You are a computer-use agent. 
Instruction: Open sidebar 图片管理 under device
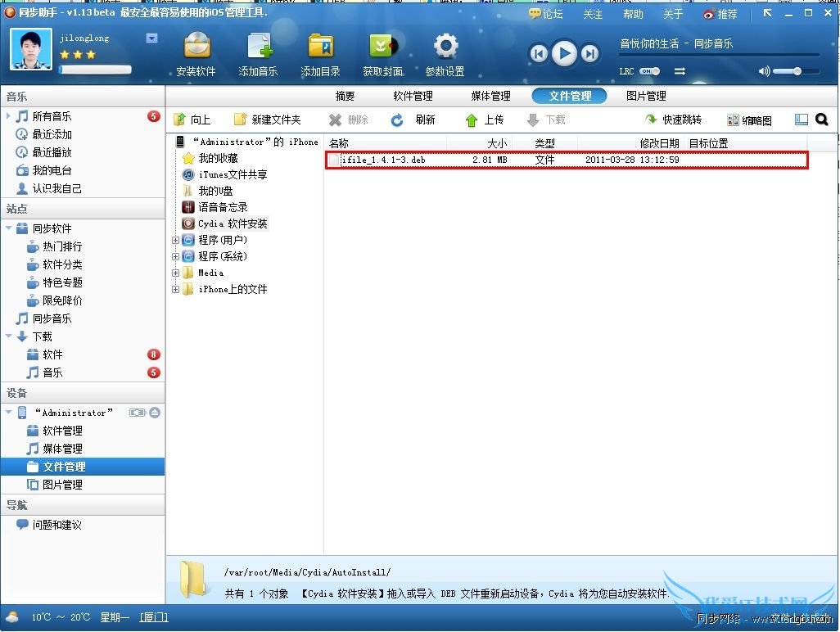(54, 485)
